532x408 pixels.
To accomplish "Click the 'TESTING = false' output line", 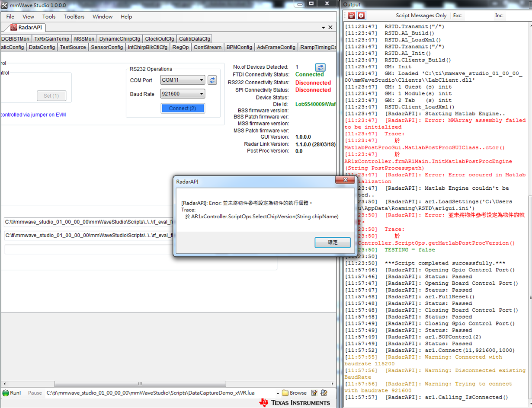I will point(410,250).
